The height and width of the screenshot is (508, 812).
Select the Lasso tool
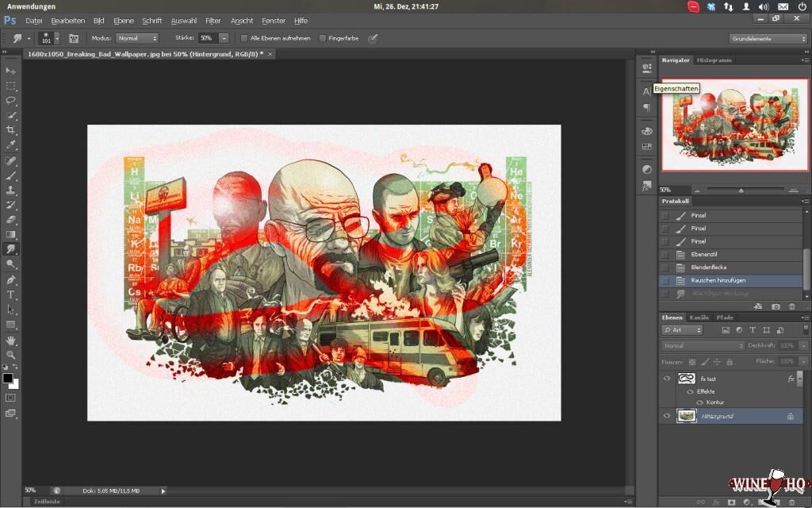click(11, 101)
